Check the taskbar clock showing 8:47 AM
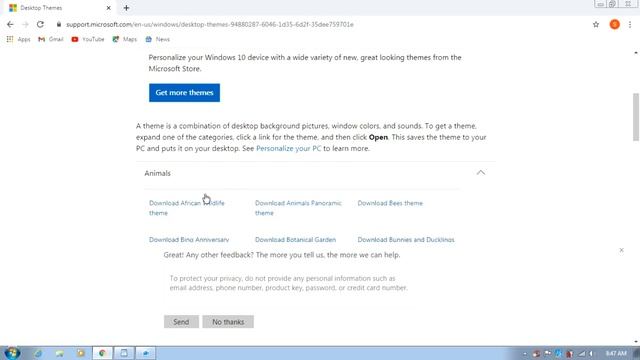Image resolution: width=640 pixels, height=360 pixels. (616, 353)
